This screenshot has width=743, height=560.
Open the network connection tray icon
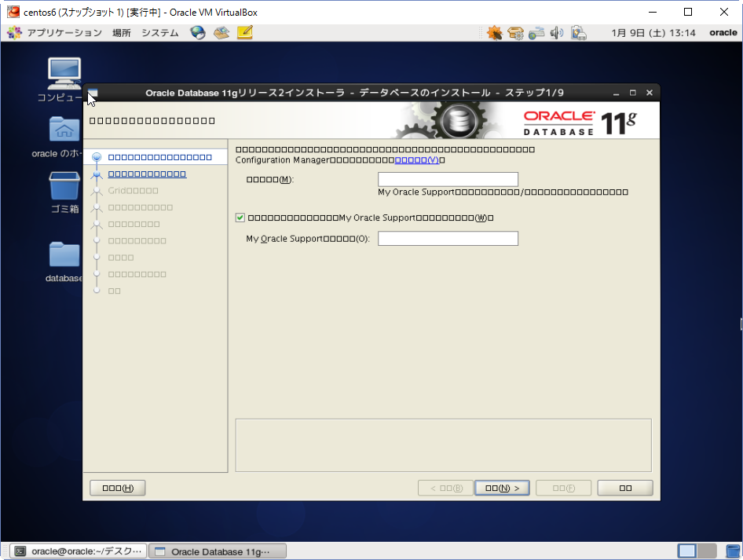click(x=536, y=33)
